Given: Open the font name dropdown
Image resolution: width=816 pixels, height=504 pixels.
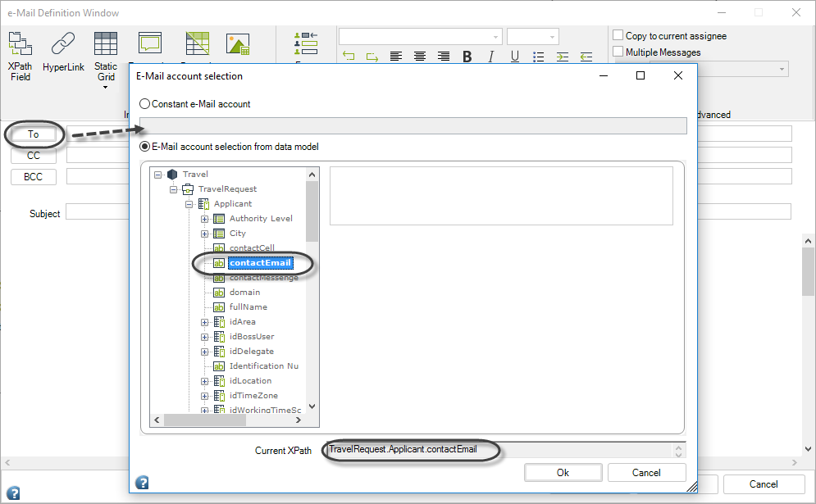Looking at the screenshot, I should pos(495,37).
